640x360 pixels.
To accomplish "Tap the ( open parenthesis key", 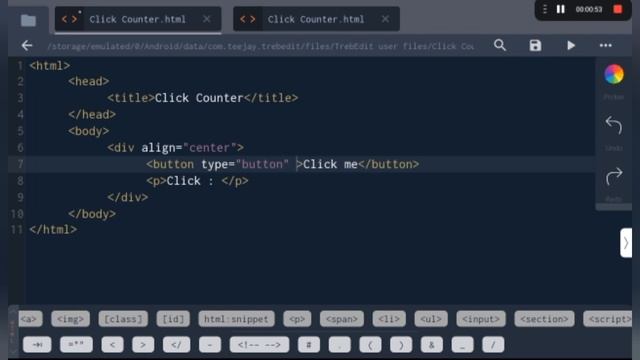I will click(x=370, y=344).
